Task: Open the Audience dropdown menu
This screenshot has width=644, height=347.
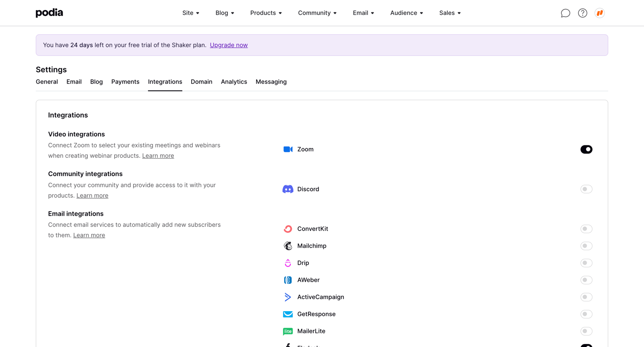Action: (407, 13)
